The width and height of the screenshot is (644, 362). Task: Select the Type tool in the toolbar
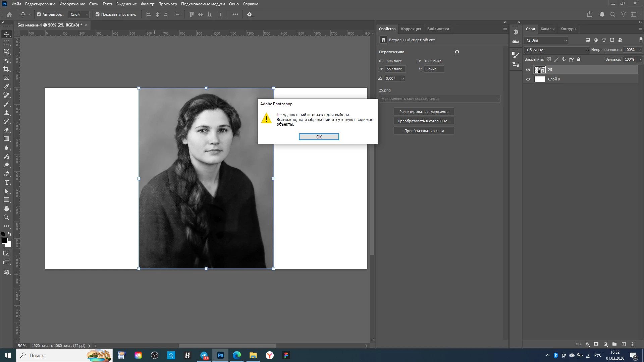(6, 183)
